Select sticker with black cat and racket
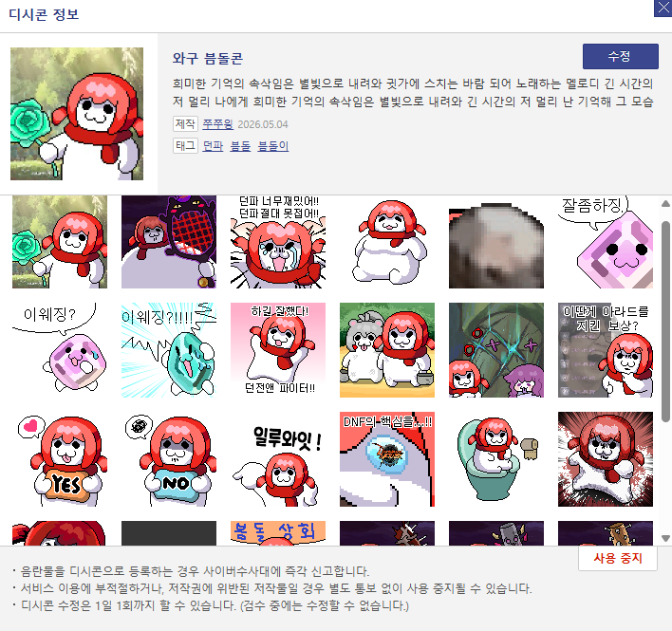 (x=169, y=242)
